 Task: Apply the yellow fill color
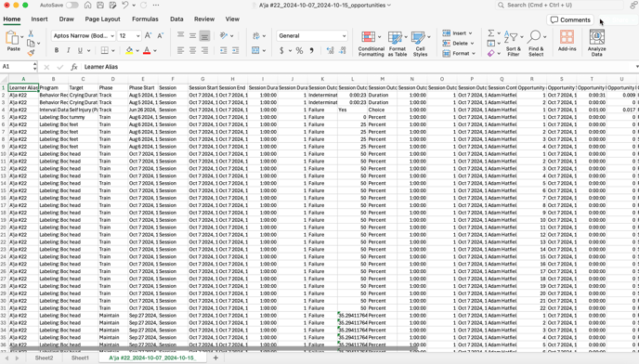point(129,50)
